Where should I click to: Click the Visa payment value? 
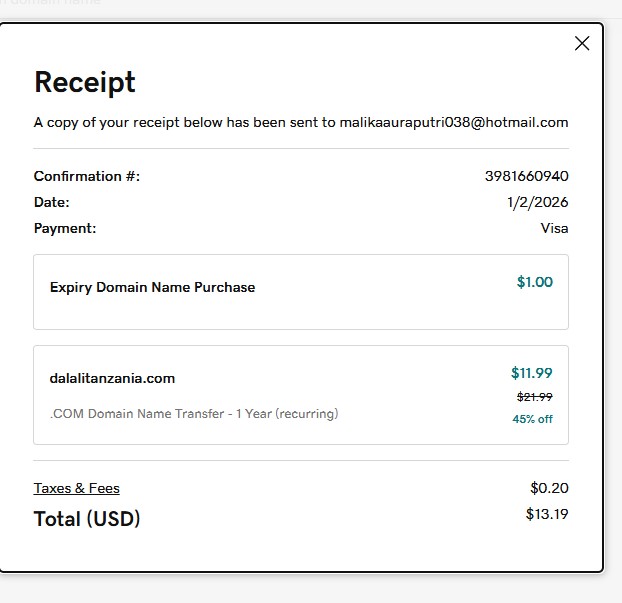click(554, 228)
